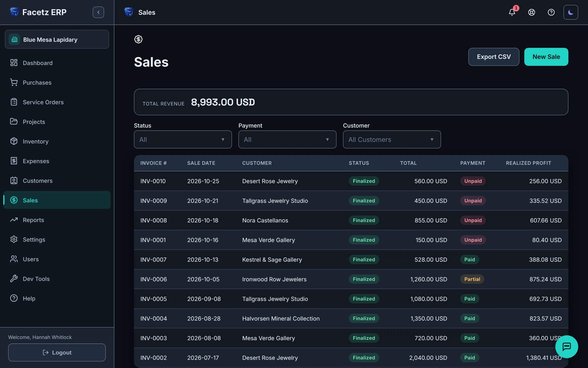Sort by Sale Date column header
This screenshot has height=368, width=588.
tap(201, 163)
